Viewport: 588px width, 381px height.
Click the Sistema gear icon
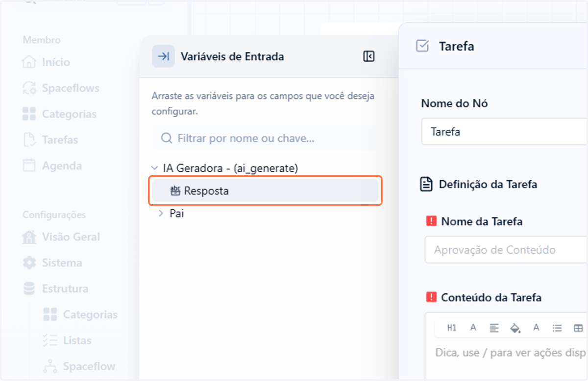click(29, 263)
